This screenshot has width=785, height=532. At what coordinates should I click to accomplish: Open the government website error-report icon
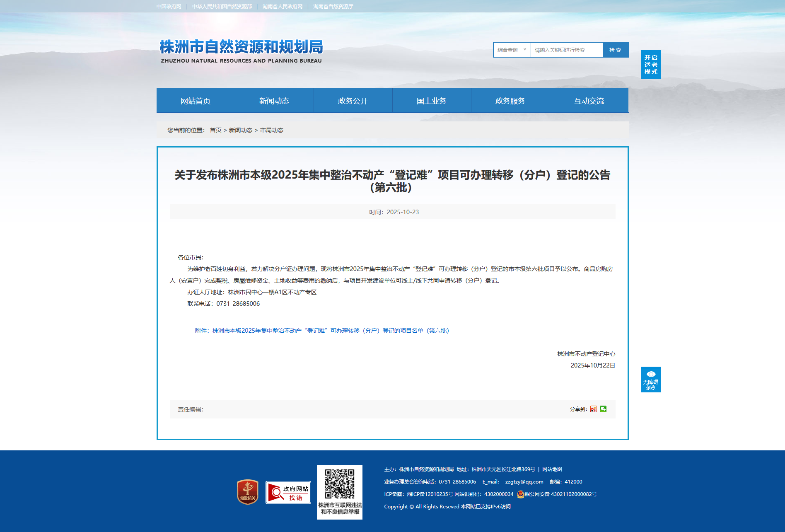[x=288, y=492]
